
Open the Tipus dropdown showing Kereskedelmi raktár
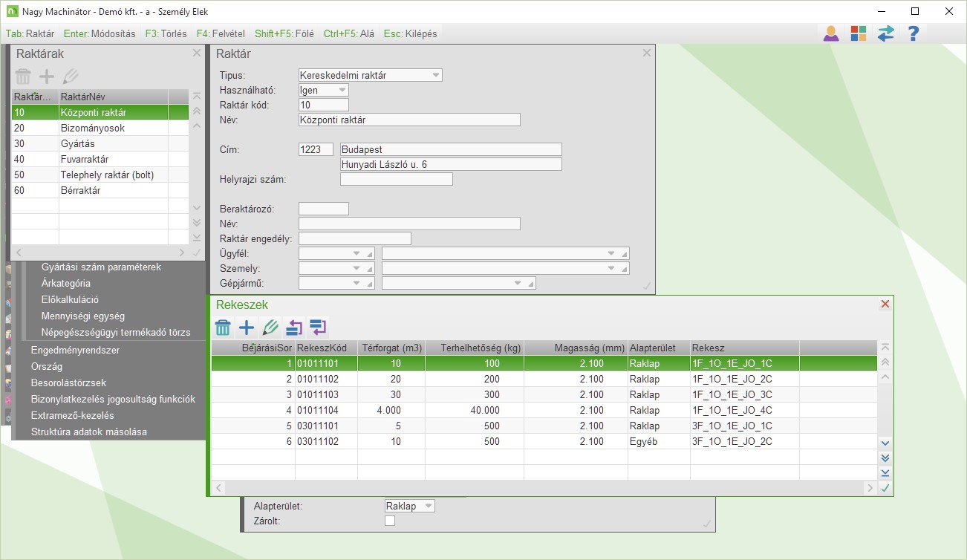[435, 75]
